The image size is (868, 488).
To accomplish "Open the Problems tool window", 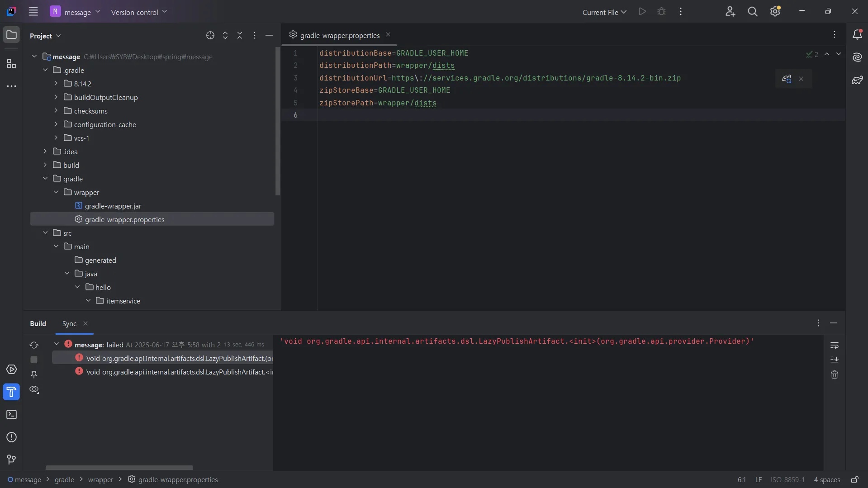I will click(x=11, y=437).
